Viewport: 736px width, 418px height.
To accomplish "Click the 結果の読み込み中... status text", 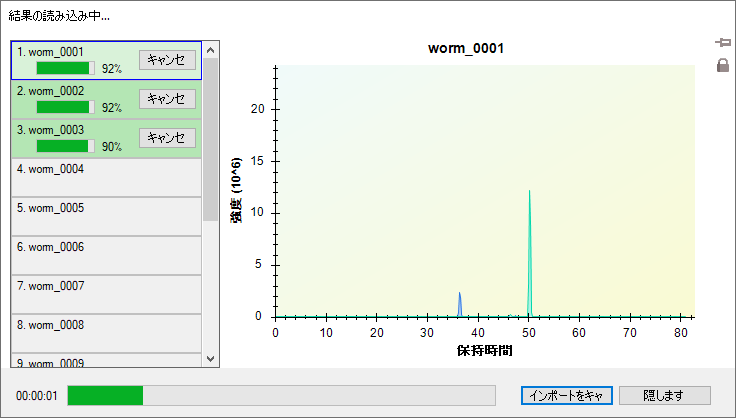I will click(x=59, y=16).
